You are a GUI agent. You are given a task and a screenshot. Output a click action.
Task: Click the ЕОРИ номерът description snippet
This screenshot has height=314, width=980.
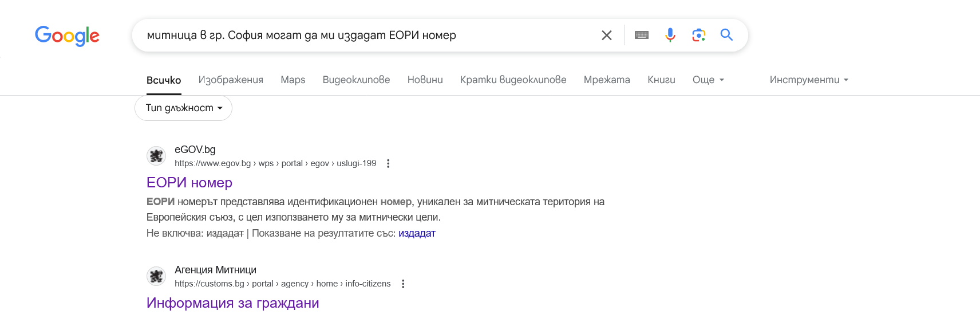click(376, 210)
